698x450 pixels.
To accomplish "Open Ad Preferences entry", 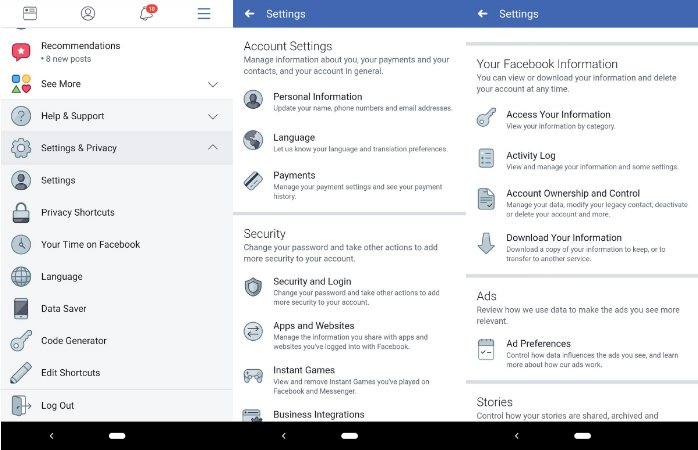I will point(582,353).
